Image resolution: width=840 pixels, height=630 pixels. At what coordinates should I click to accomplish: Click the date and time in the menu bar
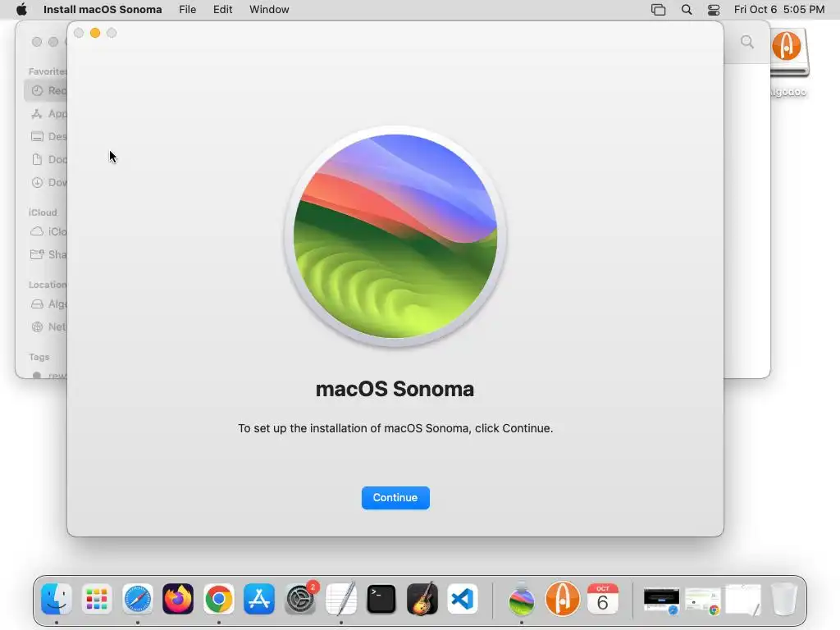coord(779,10)
